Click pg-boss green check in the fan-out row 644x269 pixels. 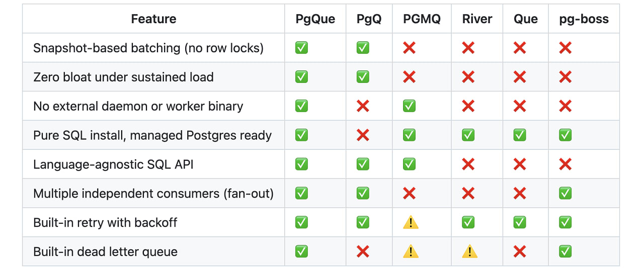[565, 193]
